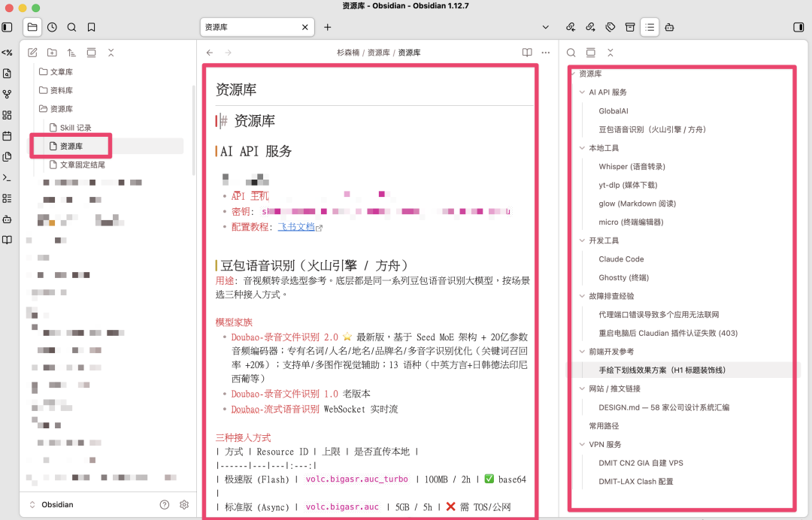Viewport: 812px width, 520px height.
Task: Open the note's more options menu
Action: [545, 53]
